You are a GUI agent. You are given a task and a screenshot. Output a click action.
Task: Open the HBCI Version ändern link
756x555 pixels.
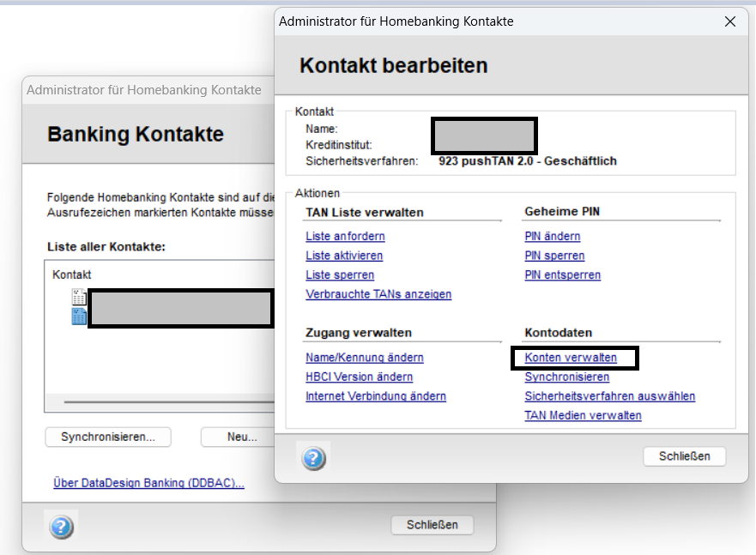click(x=360, y=377)
